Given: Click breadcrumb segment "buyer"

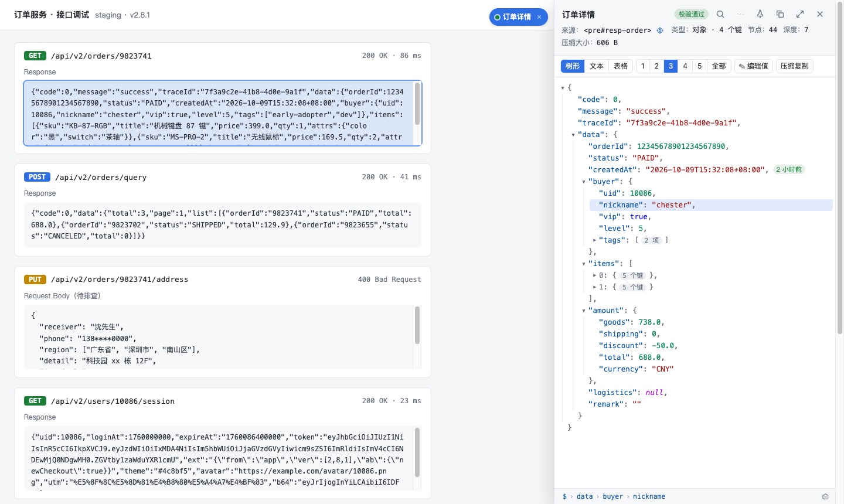Looking at the screenshot, I should click(x=613, y=496).
